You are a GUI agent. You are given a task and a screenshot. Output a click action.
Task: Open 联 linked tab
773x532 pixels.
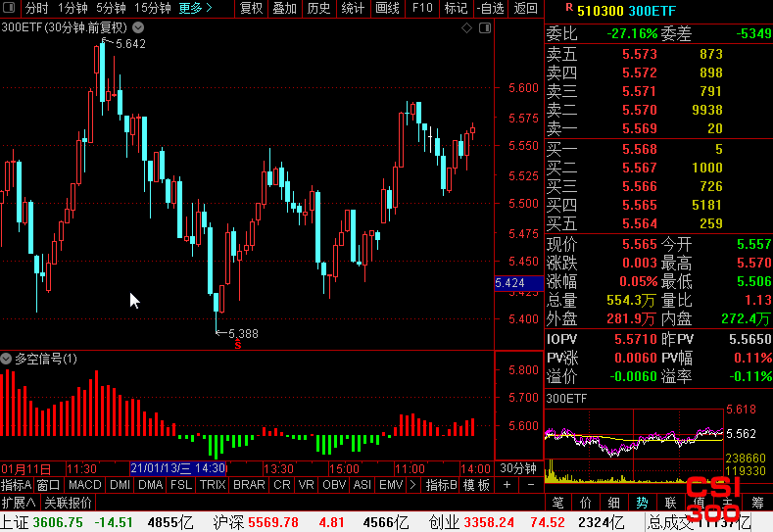pos(670,503)
